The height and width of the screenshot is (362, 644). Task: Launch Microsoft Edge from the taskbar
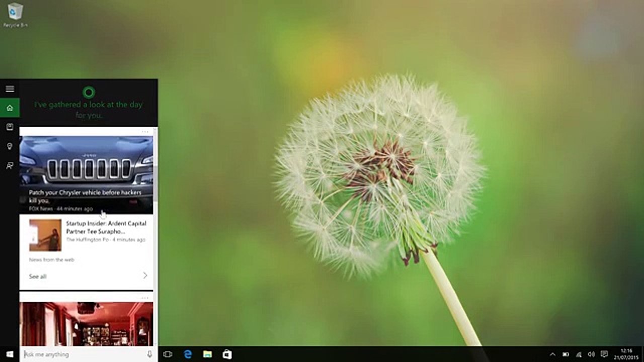click(x=188, y=354)
